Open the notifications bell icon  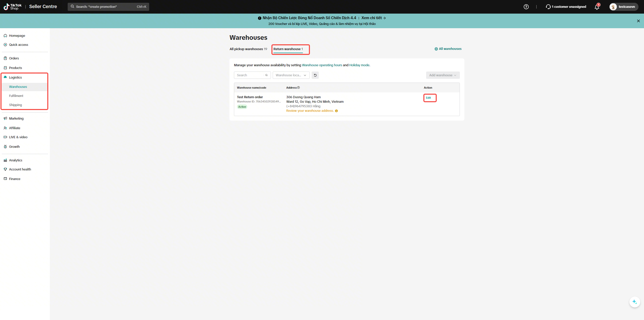tap(597, 7)
